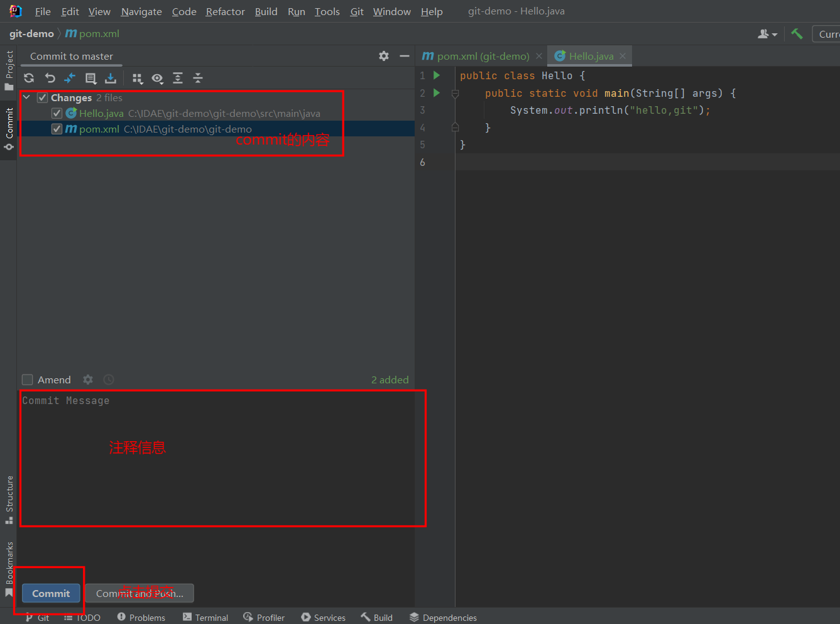Image resolution: width=840 pixels, height=624 pixels.
Task: Select the Commit sidebar tab
Action: click(9, 129)
